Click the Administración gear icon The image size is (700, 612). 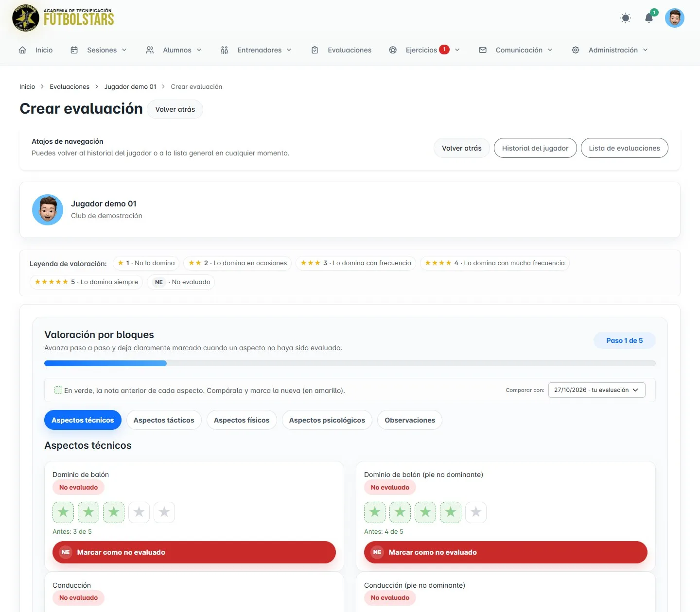pos(576,50)
